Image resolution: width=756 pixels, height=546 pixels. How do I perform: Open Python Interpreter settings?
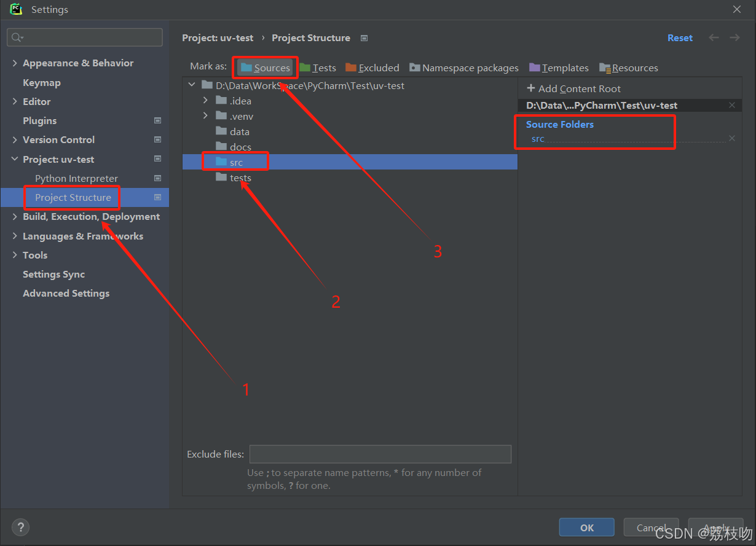(76, 178)
